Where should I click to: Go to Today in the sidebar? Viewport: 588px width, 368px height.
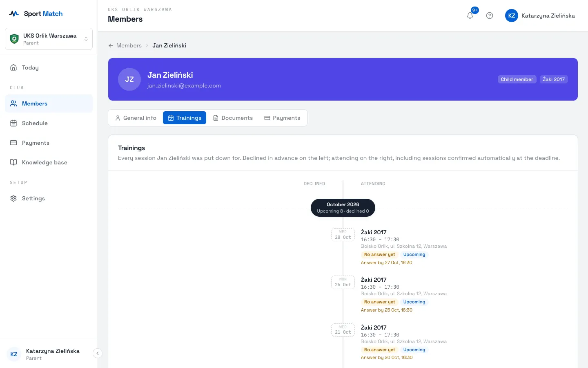(49, 67)
